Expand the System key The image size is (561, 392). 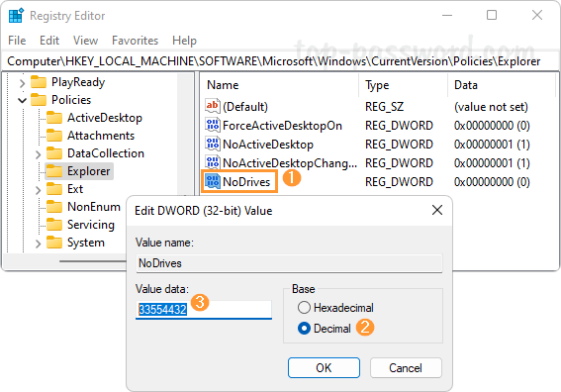[39, 244]
